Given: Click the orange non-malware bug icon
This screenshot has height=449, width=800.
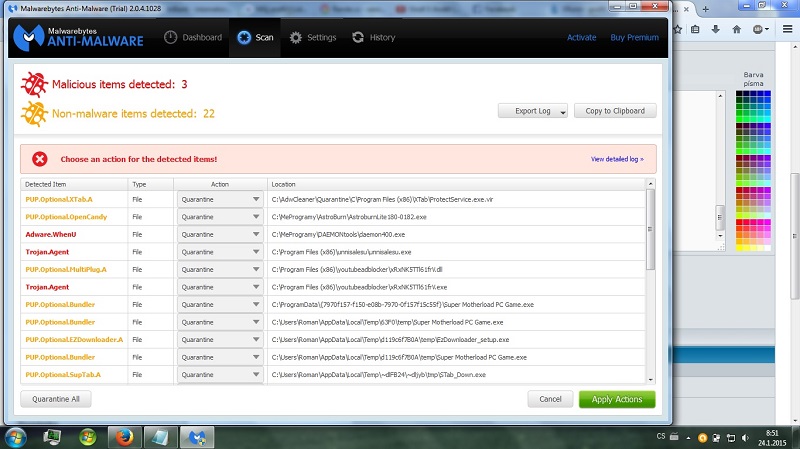Looking at the screenshot, I should (x=34, y=114).
